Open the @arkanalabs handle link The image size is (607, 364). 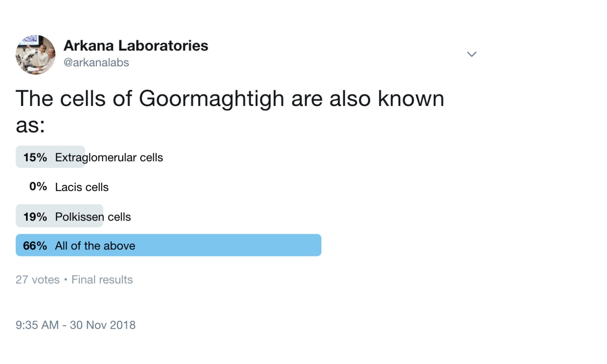click(x=96, y=63)
